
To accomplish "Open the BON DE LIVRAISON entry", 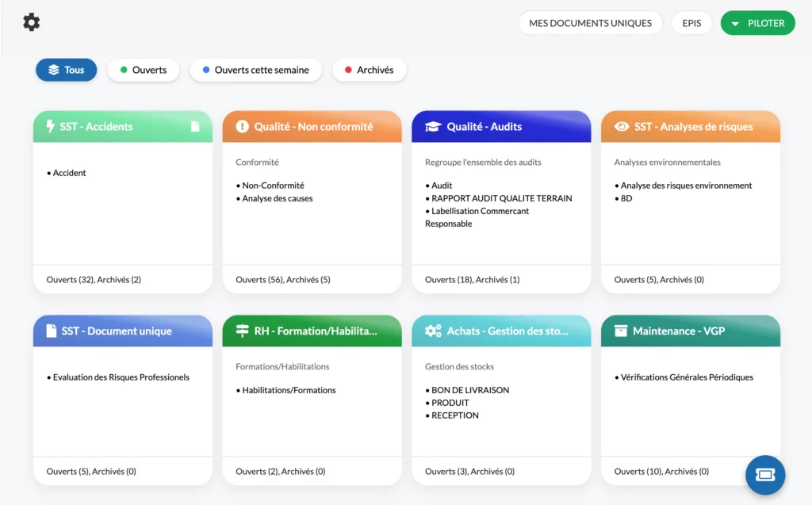I will point(469,390).
